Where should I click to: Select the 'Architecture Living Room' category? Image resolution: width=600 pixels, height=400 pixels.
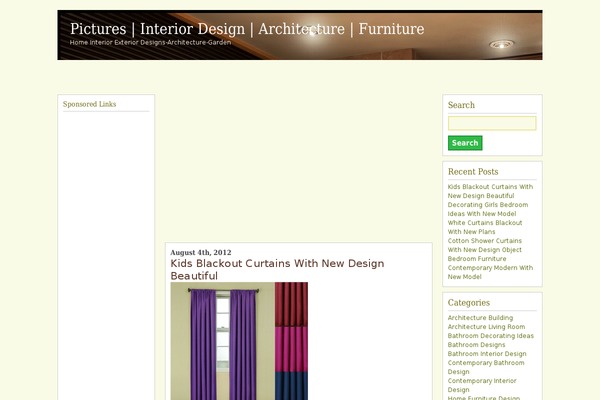[486, 327]
